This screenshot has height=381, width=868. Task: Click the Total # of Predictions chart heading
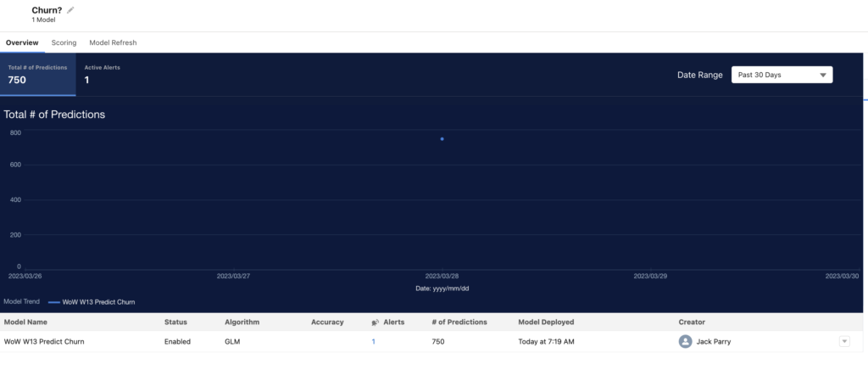pos(54,115)
